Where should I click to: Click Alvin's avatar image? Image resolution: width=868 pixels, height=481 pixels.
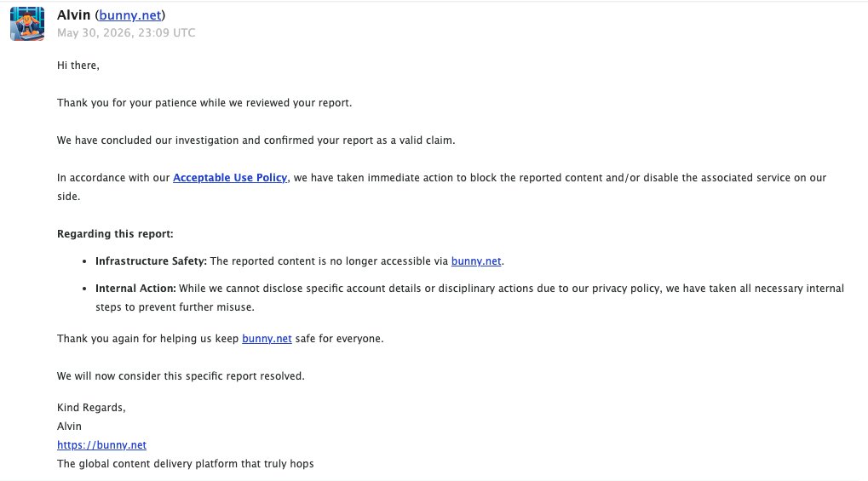[27, 24]
